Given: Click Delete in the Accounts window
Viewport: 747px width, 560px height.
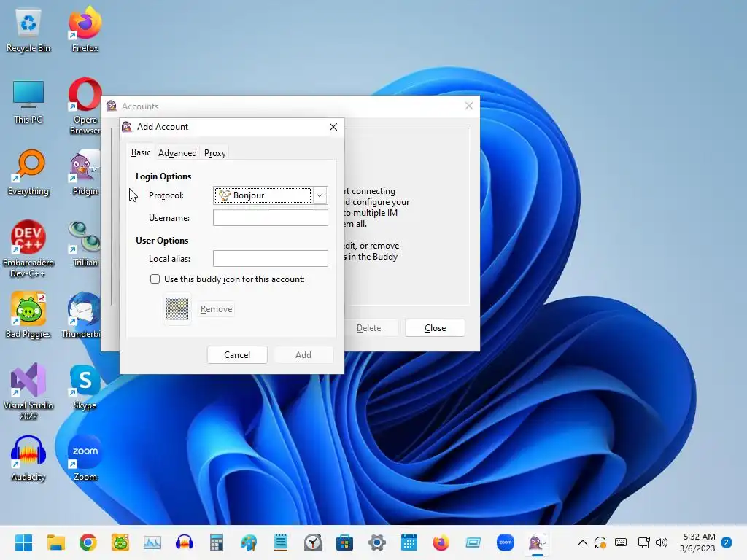Looking at the screenshot, I should (368, 328).
